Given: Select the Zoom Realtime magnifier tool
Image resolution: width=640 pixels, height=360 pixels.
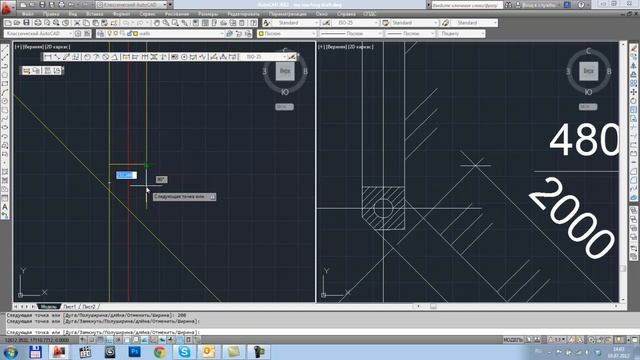Looking at the screenshot, I should [166, 23].
